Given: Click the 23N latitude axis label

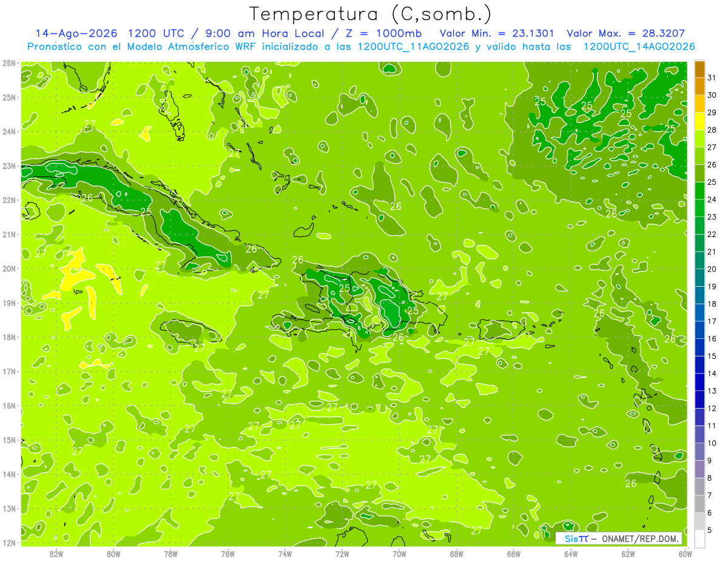Looking at the screenshot, I should 9,166.
